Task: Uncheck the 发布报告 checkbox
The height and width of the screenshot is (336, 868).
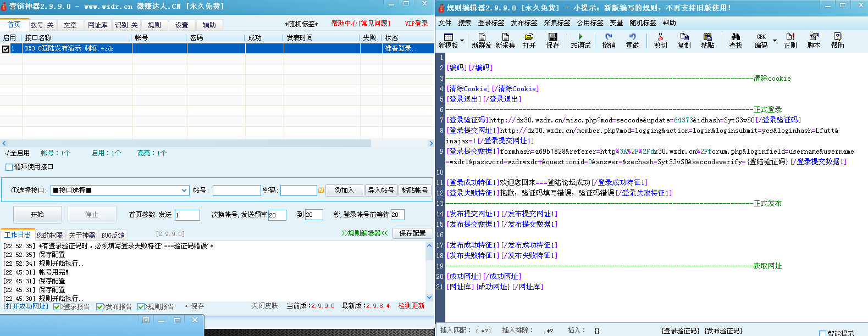Action: pos(99,307)
